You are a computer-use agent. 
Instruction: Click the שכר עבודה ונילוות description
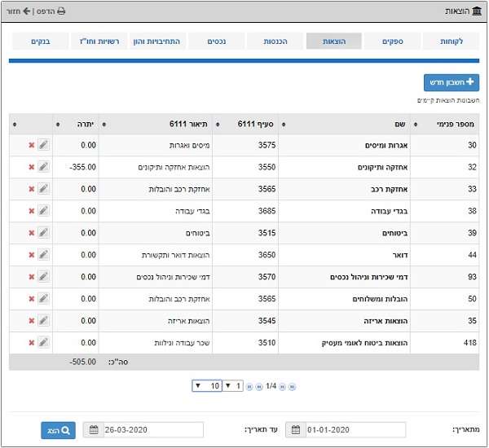[182, 343]
